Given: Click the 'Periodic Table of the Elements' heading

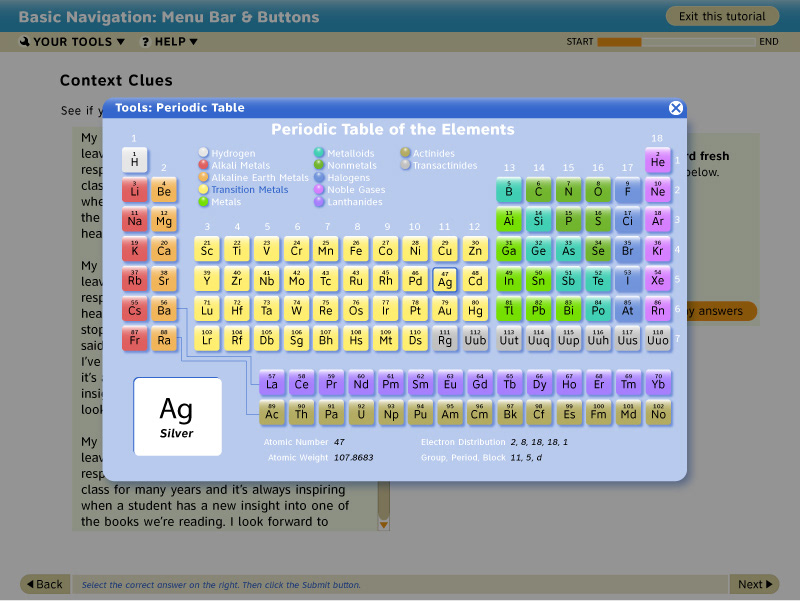Looking at the screenshot, I should [x=393, y=129].
